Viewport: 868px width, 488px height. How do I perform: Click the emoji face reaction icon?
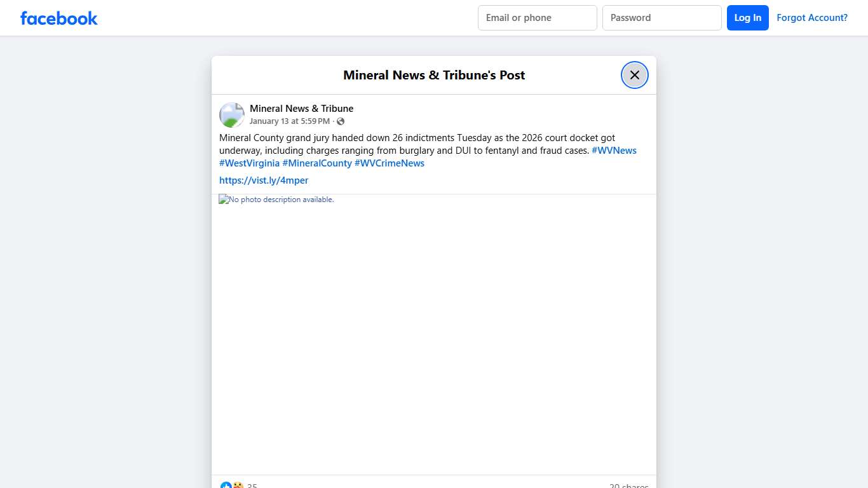pyautogui.click(x=238, y=485)
